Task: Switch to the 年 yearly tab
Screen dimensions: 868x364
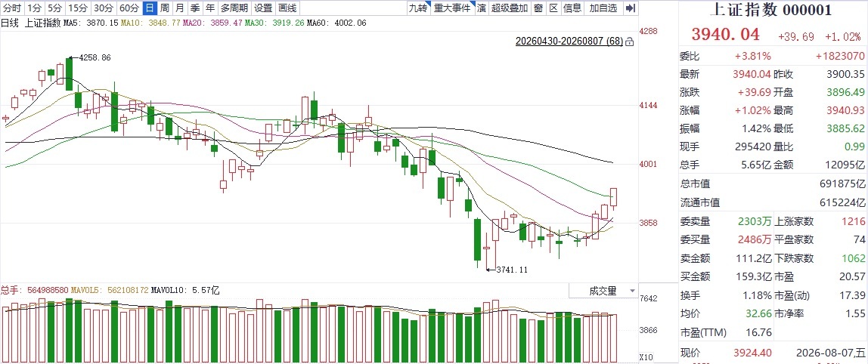Action: [x=209, y=8]
